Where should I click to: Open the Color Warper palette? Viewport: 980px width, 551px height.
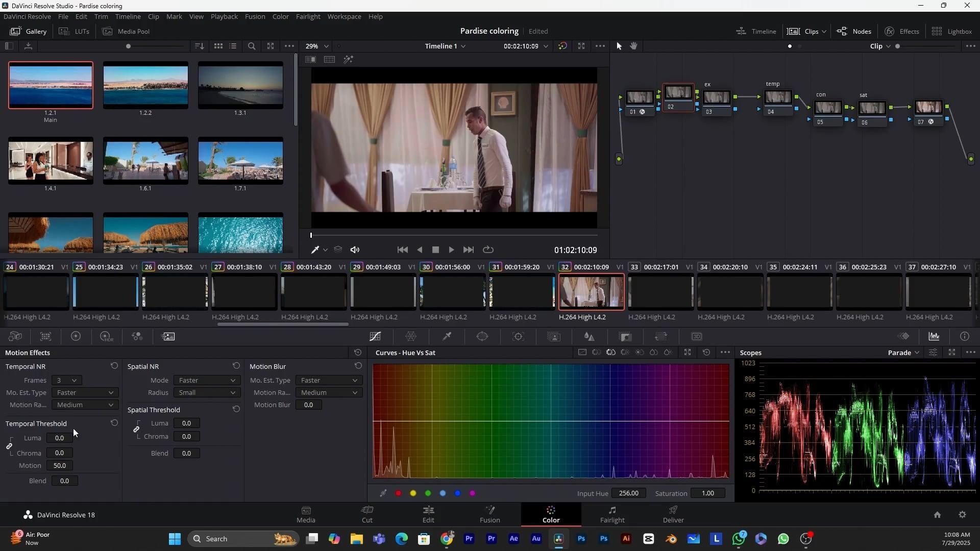(411, 337)
